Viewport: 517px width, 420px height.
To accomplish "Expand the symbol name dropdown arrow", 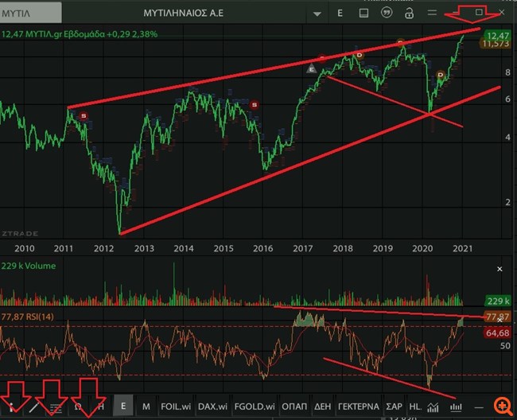I will point(317,14).
